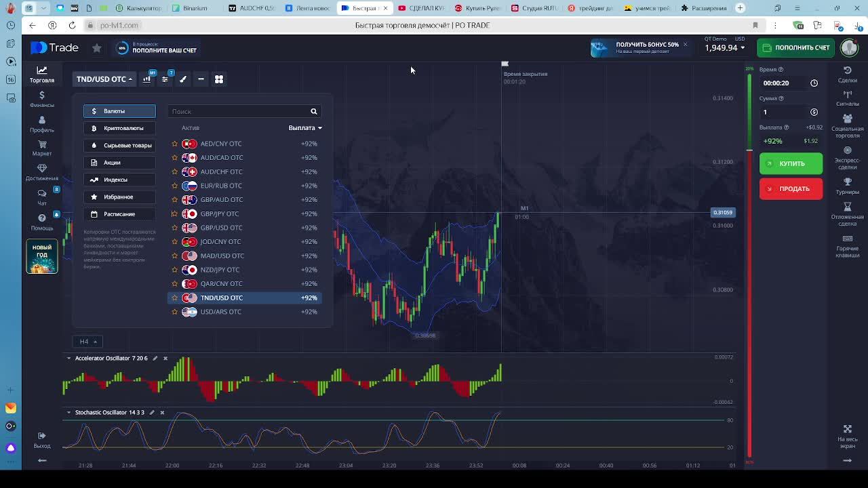Select the Валюты currencies category

(x=119, y=111)
